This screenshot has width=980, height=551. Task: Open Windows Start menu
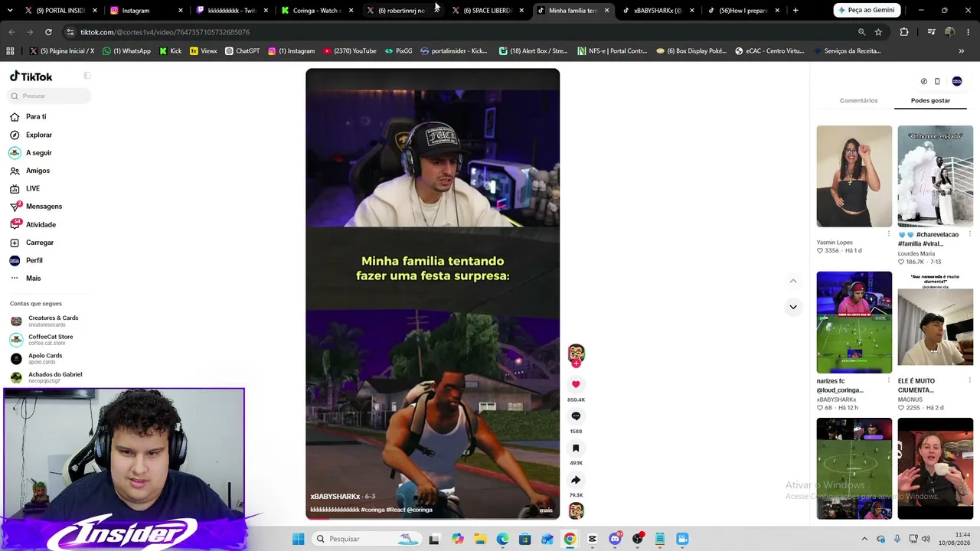[298, 539]
